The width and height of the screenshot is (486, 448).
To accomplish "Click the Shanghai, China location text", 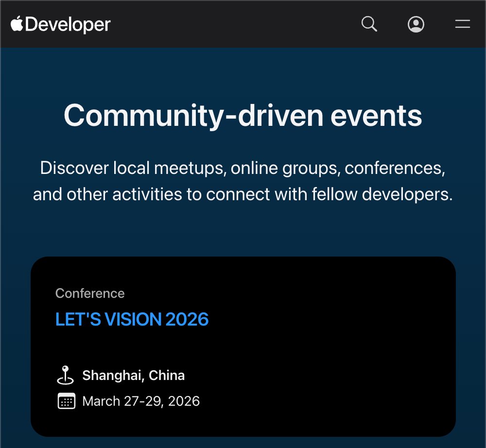I will pos(133,376).
